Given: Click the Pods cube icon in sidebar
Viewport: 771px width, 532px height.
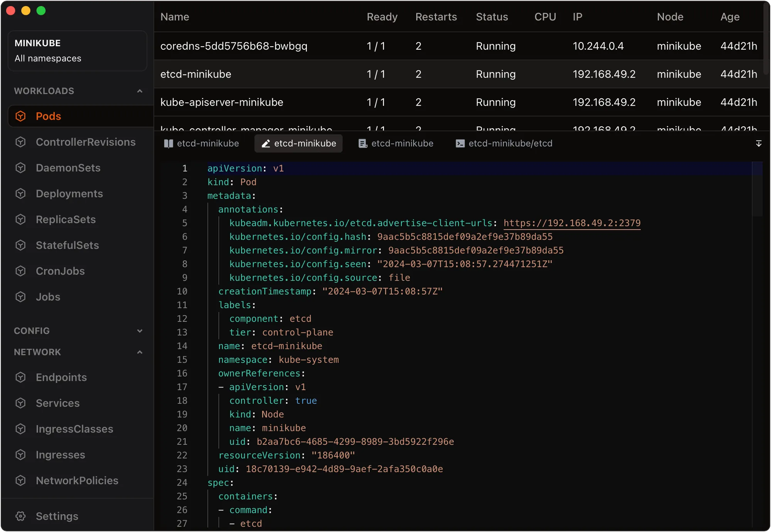Looking at the screenshot, I should [x=21, y=116].
